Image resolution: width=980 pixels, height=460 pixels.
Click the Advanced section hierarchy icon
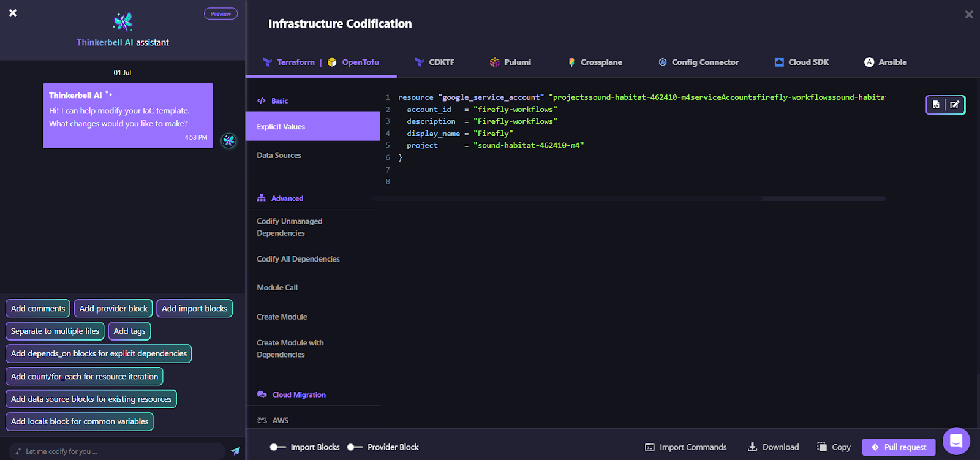coord(262,198)
